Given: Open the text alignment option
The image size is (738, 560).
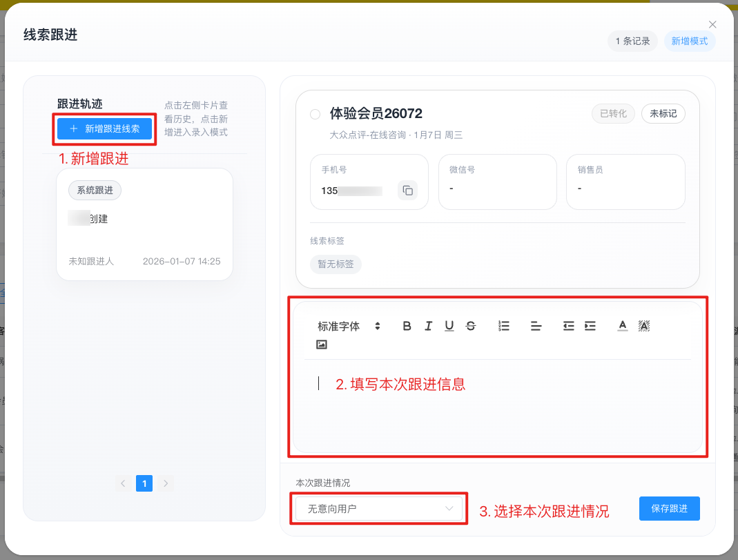Looking at the screenshot, I should (x=536, y=326).
